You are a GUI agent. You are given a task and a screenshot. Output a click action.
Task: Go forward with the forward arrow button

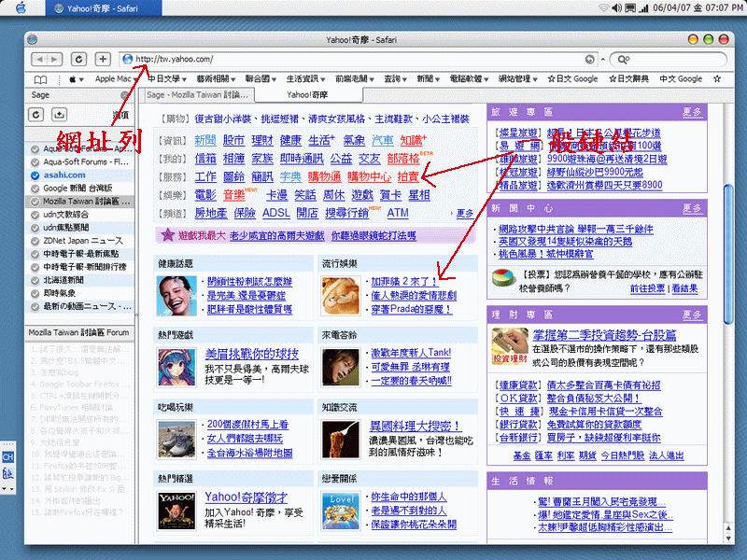click(55, 59)
